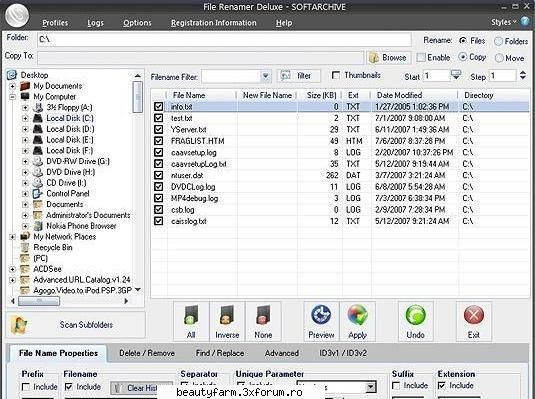The width and height of the screenshot is (535, 399).
Task: Click the Apply rename icon
Action: coord(358,315)
